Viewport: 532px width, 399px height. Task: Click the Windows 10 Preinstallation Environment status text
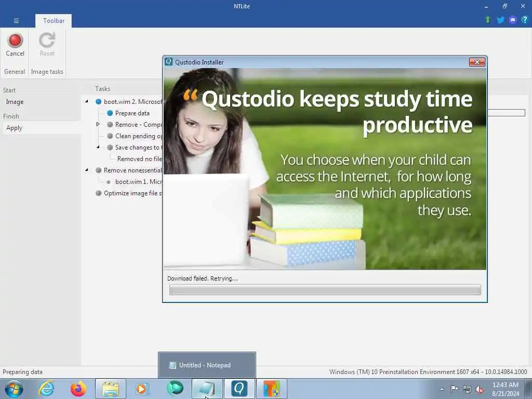428,372
